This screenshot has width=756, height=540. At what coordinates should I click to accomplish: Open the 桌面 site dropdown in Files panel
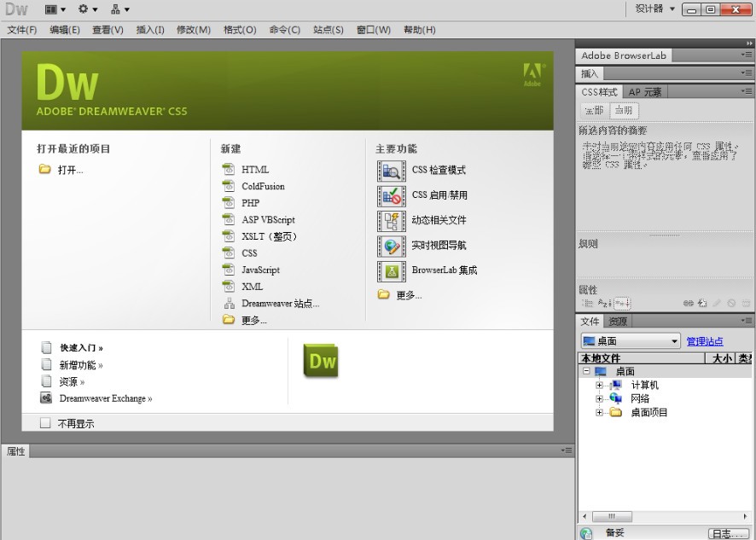(x=631, y=341)
